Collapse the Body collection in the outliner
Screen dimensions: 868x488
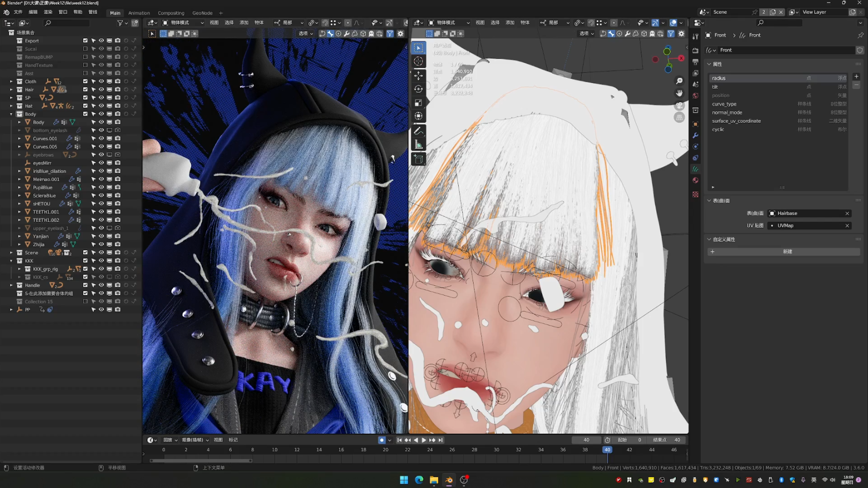pos(11,114)
